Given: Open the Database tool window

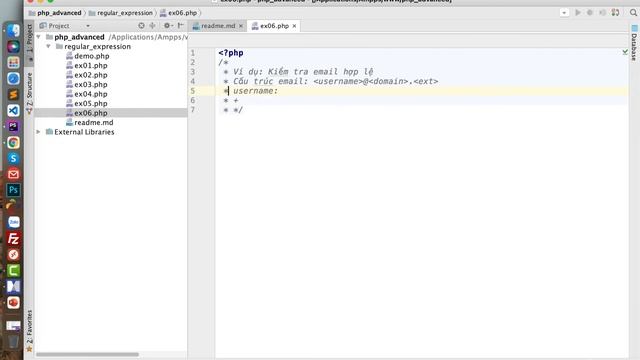Looking at the screenshot, I should (x=634, y=43).
